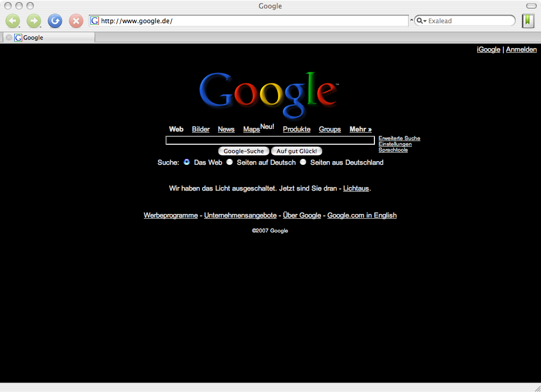Click the address bar URL field

(x=249, y=21)
